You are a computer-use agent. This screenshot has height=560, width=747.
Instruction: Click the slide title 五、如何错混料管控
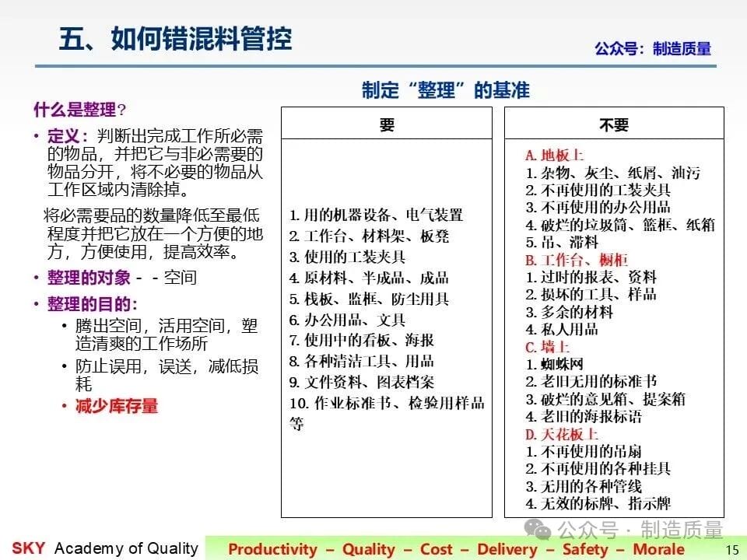pos(175,39)
